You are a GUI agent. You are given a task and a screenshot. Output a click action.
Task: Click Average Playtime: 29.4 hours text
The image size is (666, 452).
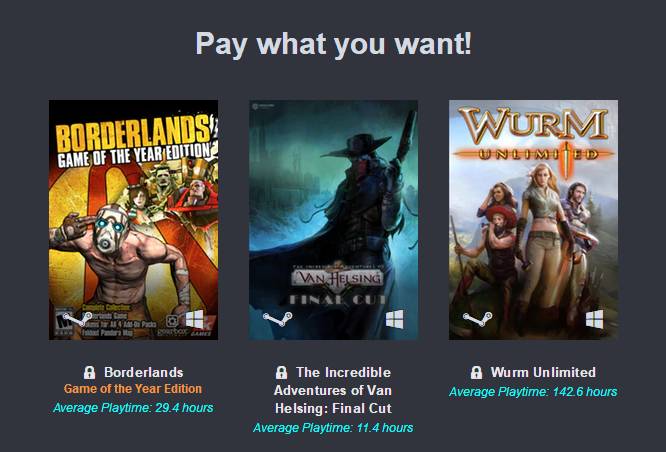pos(133,408)
